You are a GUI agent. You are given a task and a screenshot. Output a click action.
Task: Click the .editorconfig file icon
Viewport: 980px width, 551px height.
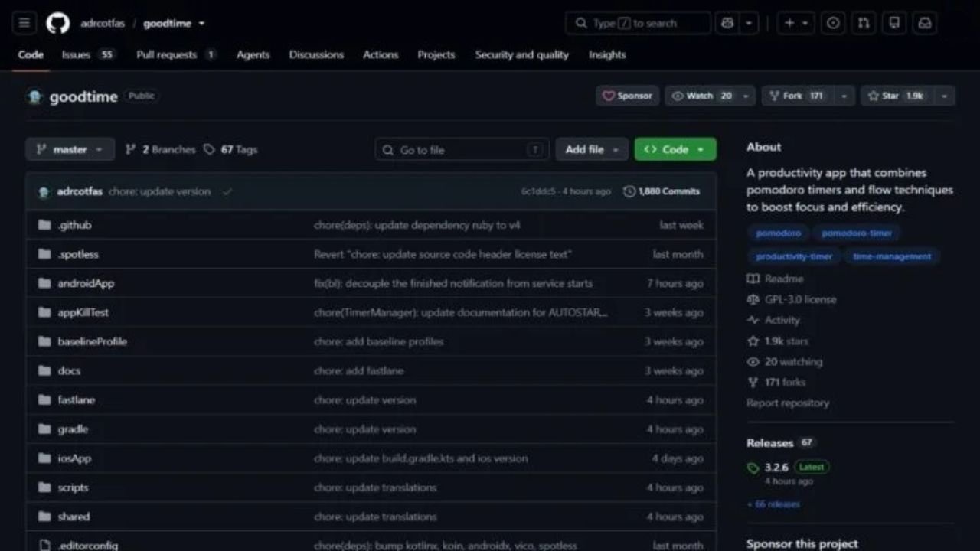pos(44,546)
